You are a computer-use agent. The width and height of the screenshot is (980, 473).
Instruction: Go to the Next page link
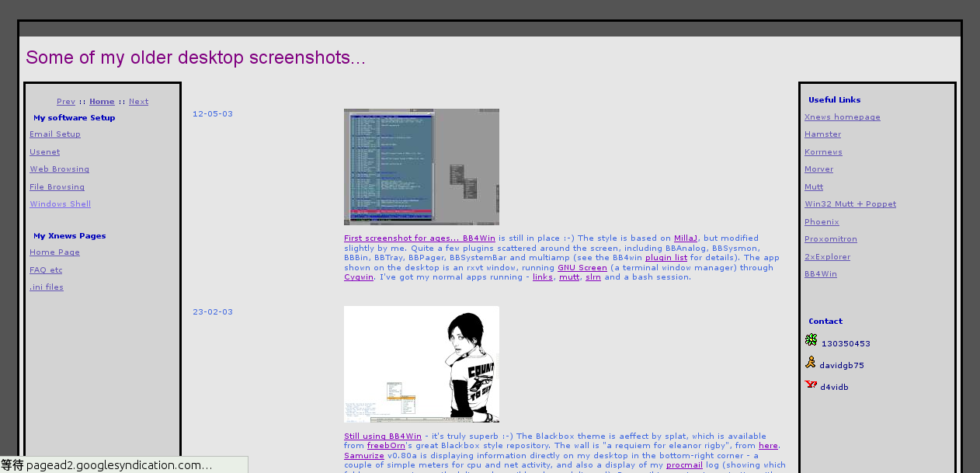pos(138,102)
